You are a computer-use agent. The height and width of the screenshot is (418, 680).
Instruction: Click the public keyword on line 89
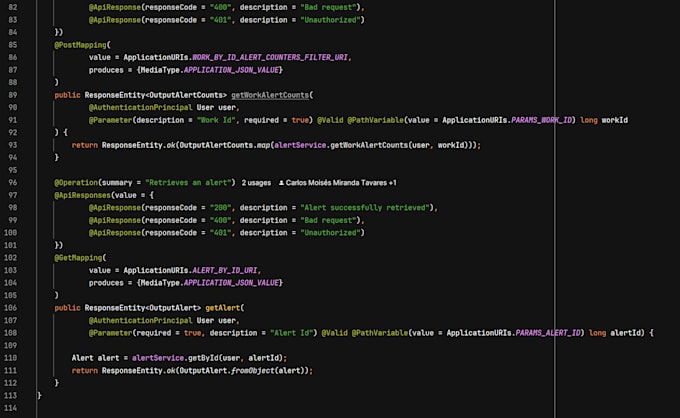67,95
